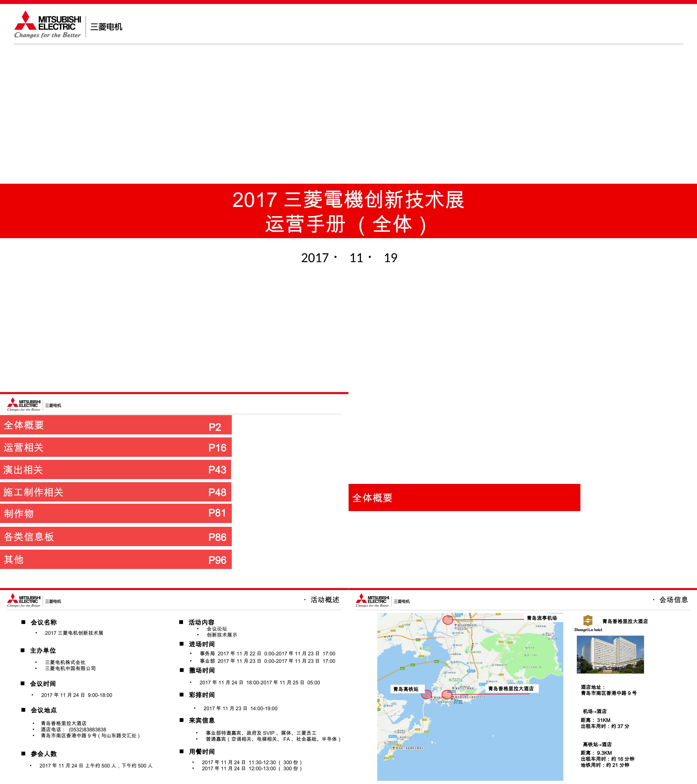This screenshot has height=784, width=697.
Task: Select the '彩排时间' heading
Action: coord(202,695)
